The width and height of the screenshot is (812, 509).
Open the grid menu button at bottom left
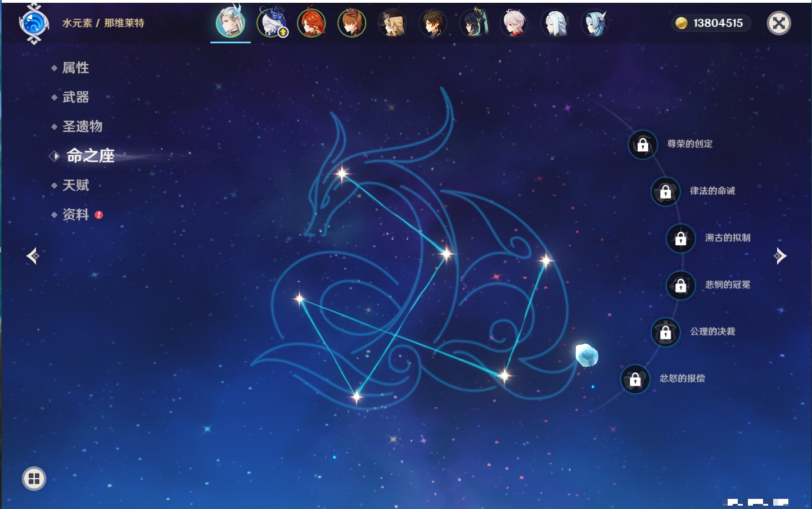coord(34,479)
